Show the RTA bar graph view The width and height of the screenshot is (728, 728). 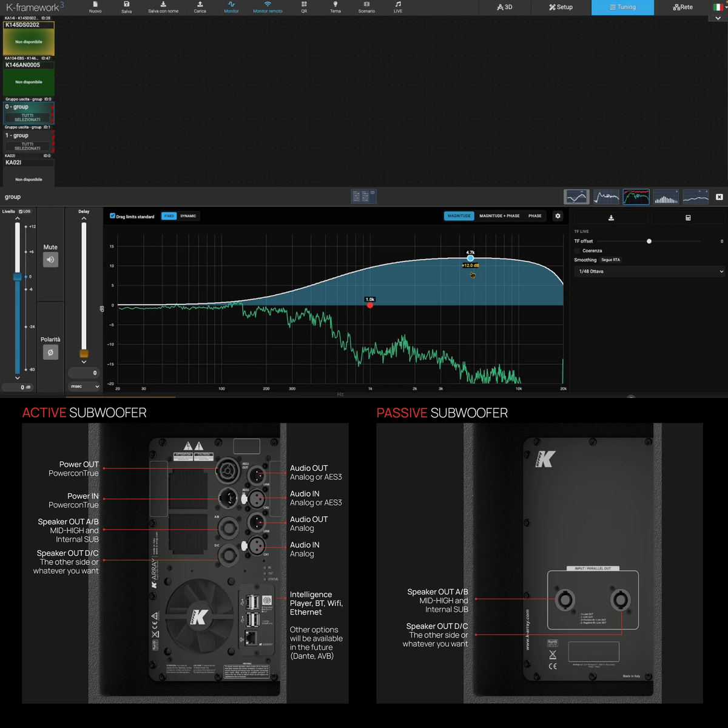pos(666,197)
